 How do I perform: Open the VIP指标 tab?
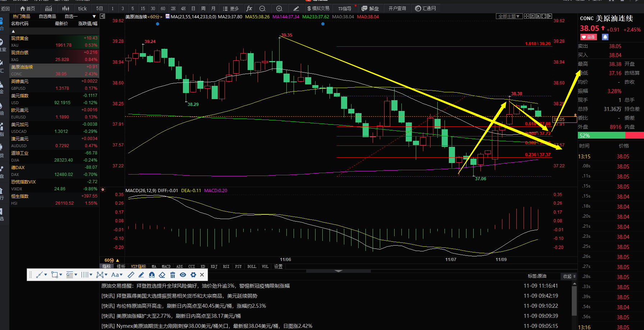(x=138, y=266)
